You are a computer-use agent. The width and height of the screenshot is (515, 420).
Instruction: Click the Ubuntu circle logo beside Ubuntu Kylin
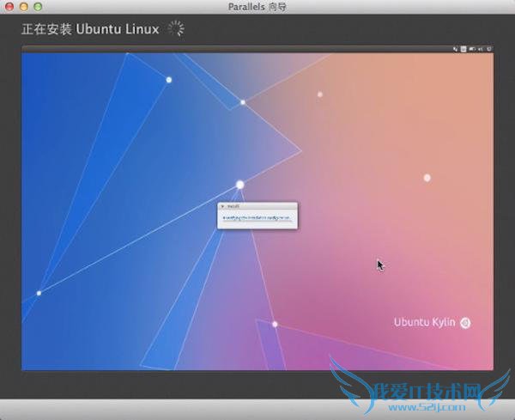coord(466,323)
